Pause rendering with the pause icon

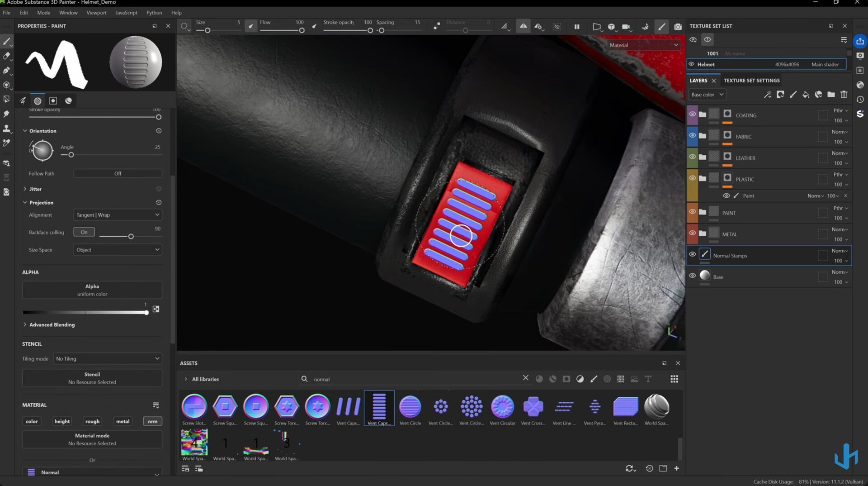[577, 27]
